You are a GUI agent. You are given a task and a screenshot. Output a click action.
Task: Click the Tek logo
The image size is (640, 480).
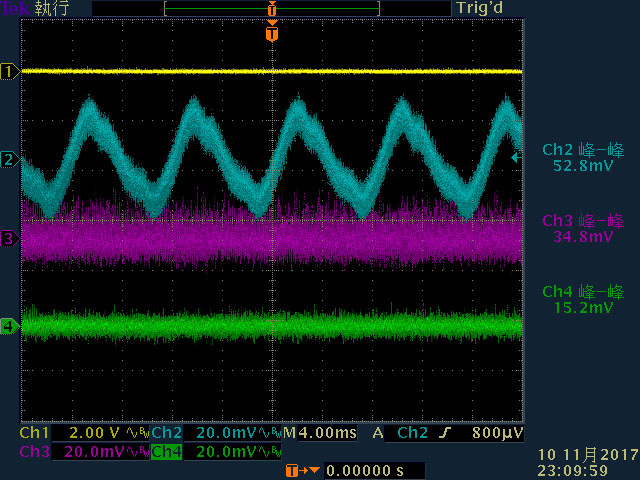point(15,9)
